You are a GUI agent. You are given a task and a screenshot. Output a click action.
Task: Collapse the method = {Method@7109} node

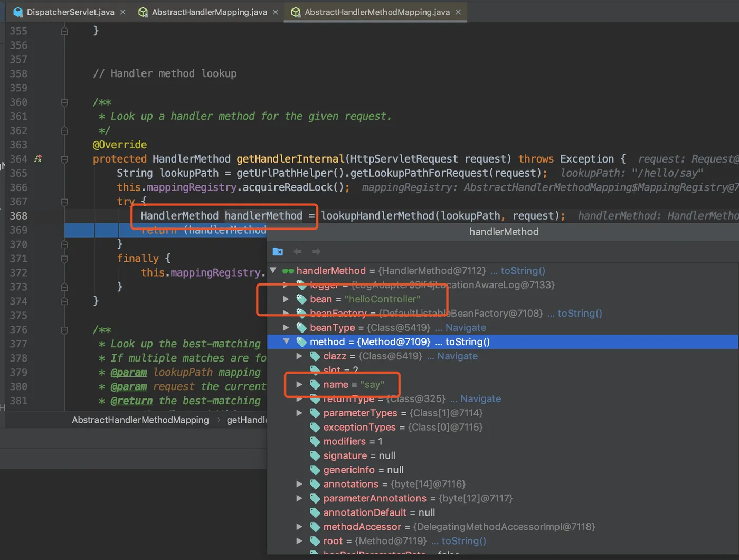pos(286,341)
